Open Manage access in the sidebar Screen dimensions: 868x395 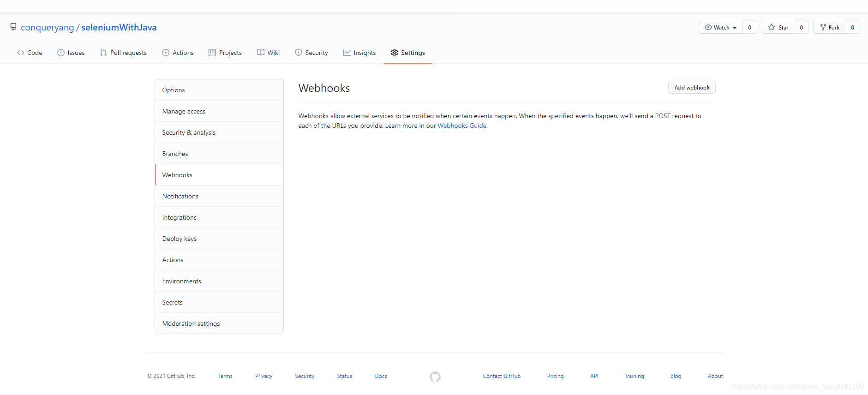[x=219, y=111]
